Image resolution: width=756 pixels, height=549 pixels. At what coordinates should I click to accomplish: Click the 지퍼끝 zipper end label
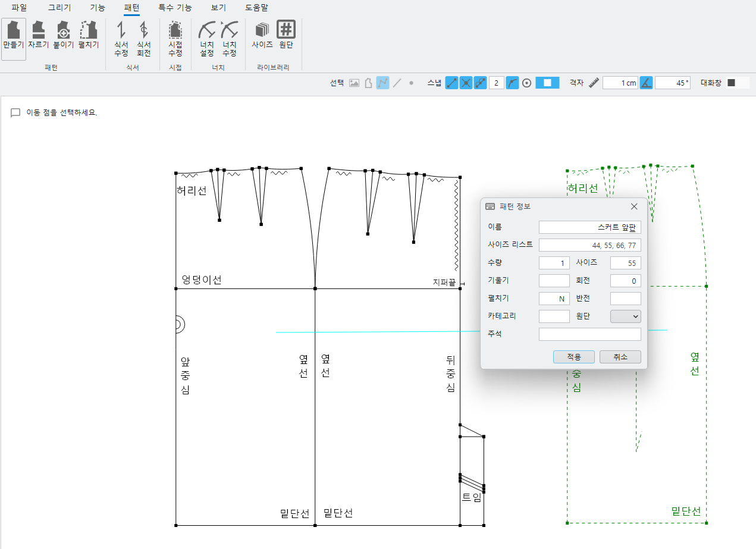coord(444,283)
